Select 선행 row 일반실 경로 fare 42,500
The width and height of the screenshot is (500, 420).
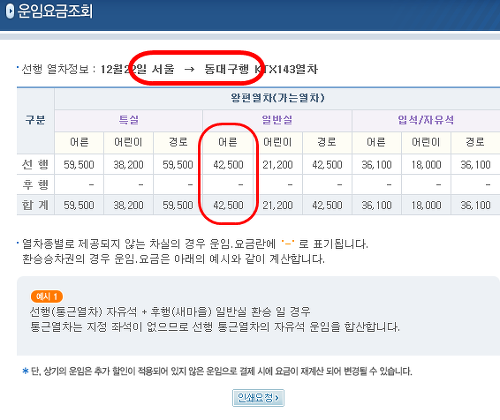327,165
